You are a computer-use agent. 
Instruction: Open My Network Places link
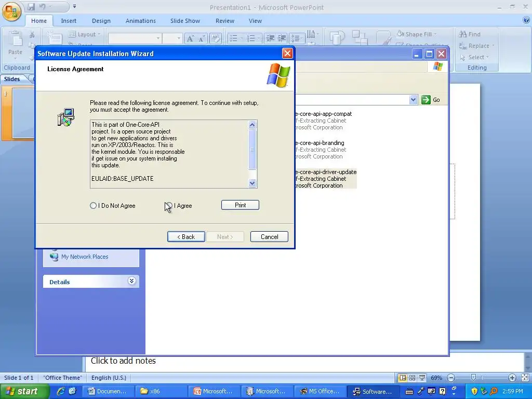point(85,257)
